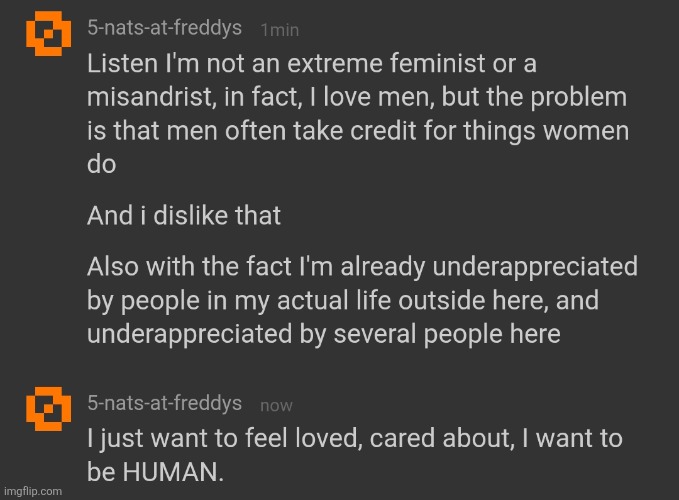Click the word "credit" in the first comment

tap(371, 132)
